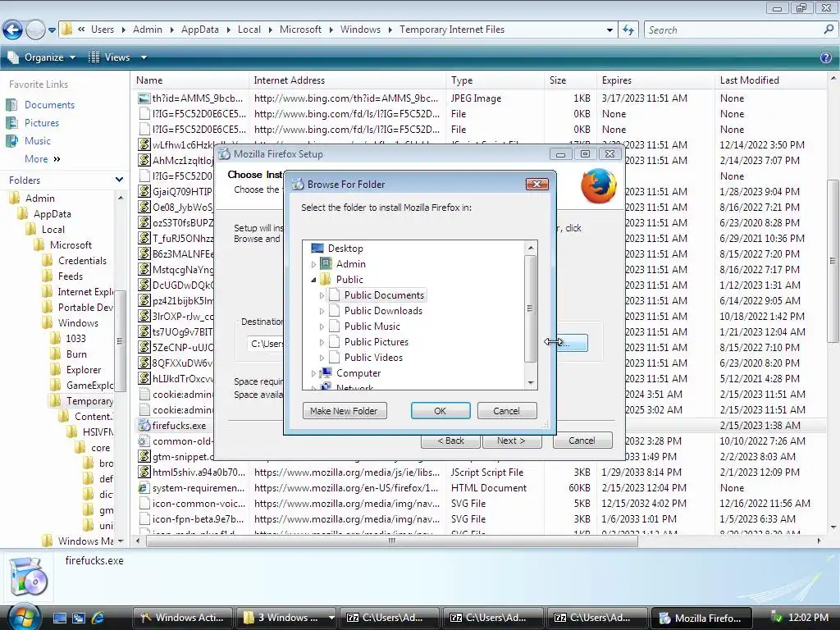
Task: Click the system tray clock
Action: tap(808, 617)
